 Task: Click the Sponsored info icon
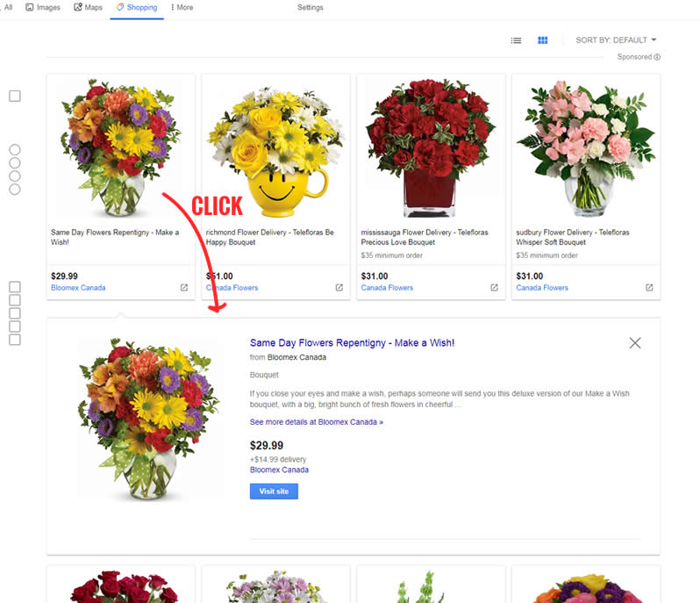point(657,57)
